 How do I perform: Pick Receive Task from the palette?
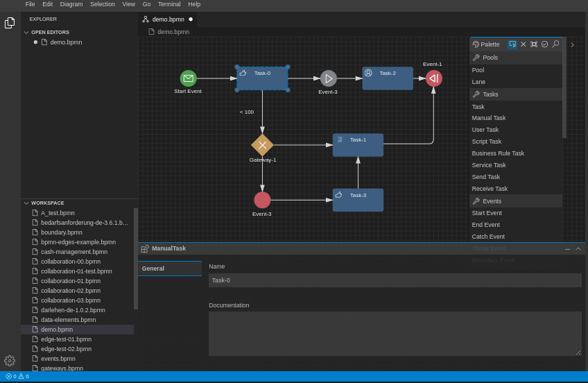click(x=516, y=189)
